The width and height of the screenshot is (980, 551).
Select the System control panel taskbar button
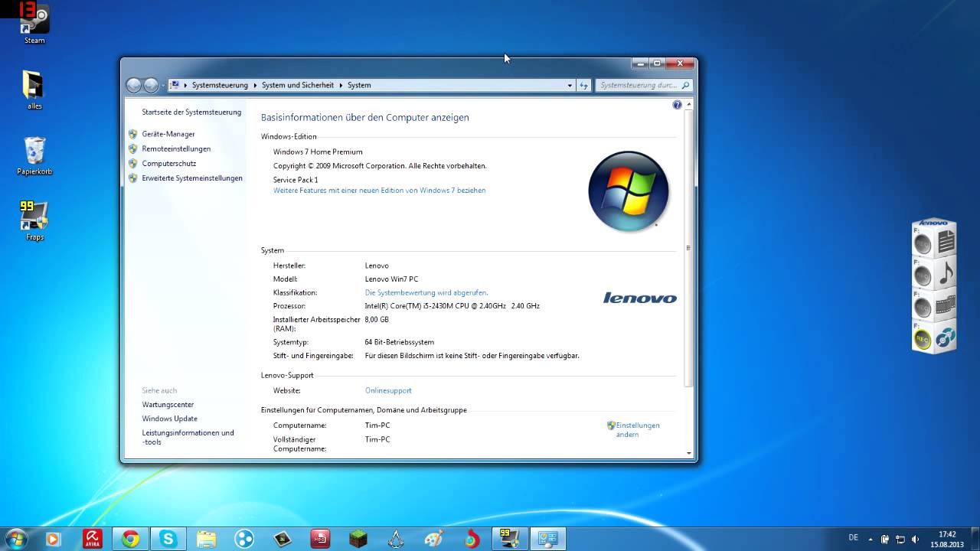(548, 539)
